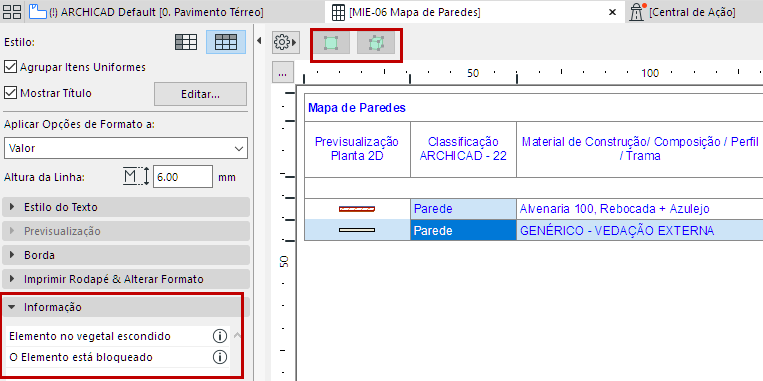Select highlighted Parede cell in GENÉRICO row
The height and width of the screenshot is (381, 763).
[x=463, y=230]
